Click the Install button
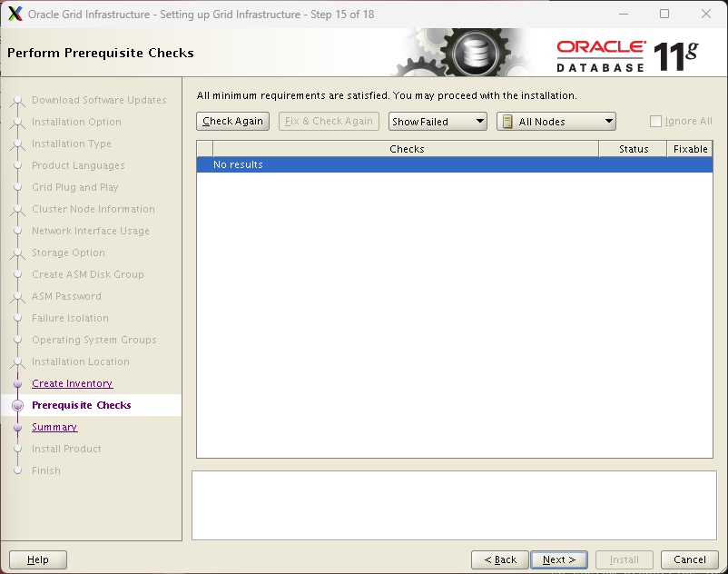The image size is (728, 574). [x=624, y=559]
